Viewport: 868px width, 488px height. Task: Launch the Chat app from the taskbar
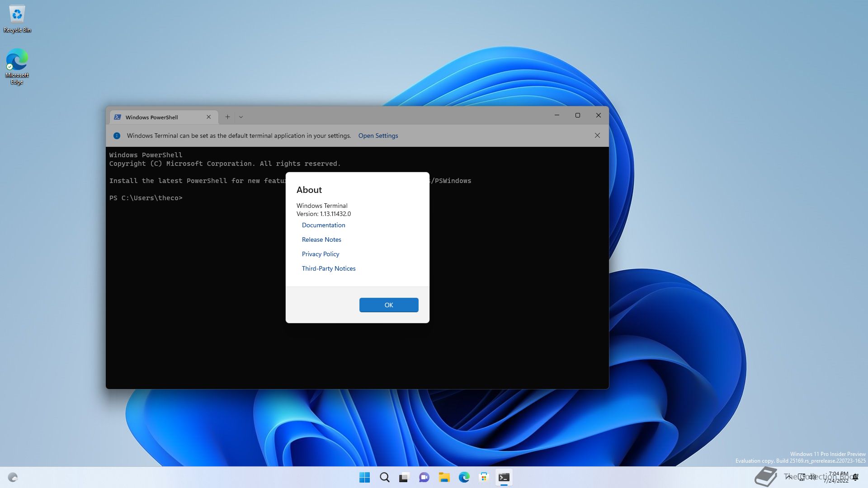(x=424, y=477)
